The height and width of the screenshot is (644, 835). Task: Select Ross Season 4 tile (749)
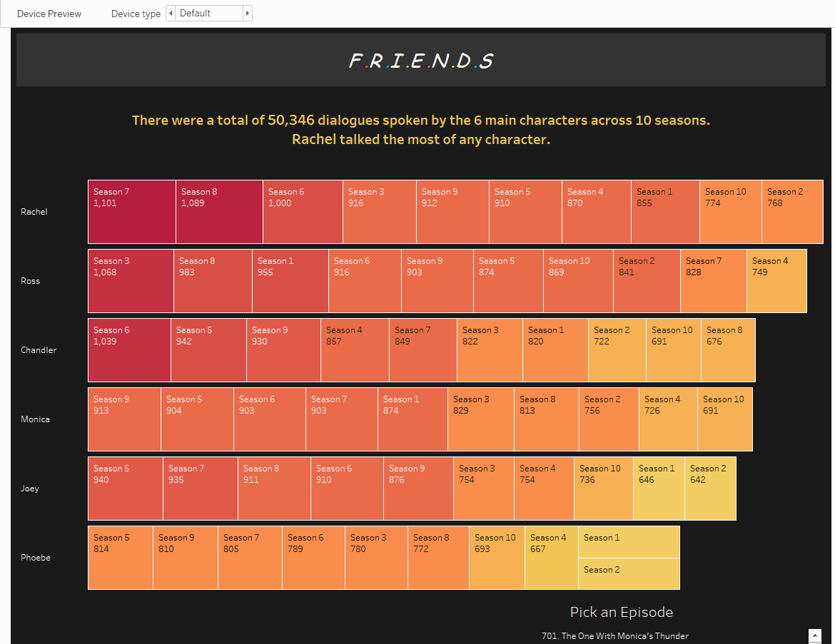777,281
